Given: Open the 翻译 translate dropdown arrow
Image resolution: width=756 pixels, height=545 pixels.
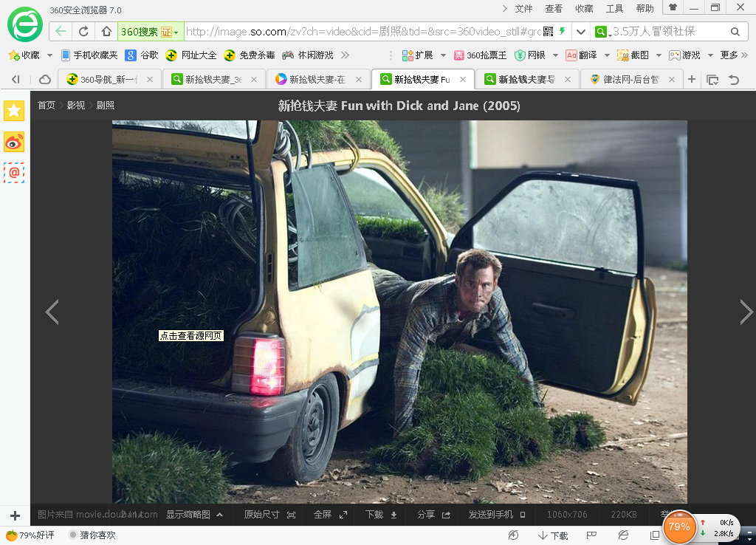Looking at the screenshot, I should click(x=607, y=55).
